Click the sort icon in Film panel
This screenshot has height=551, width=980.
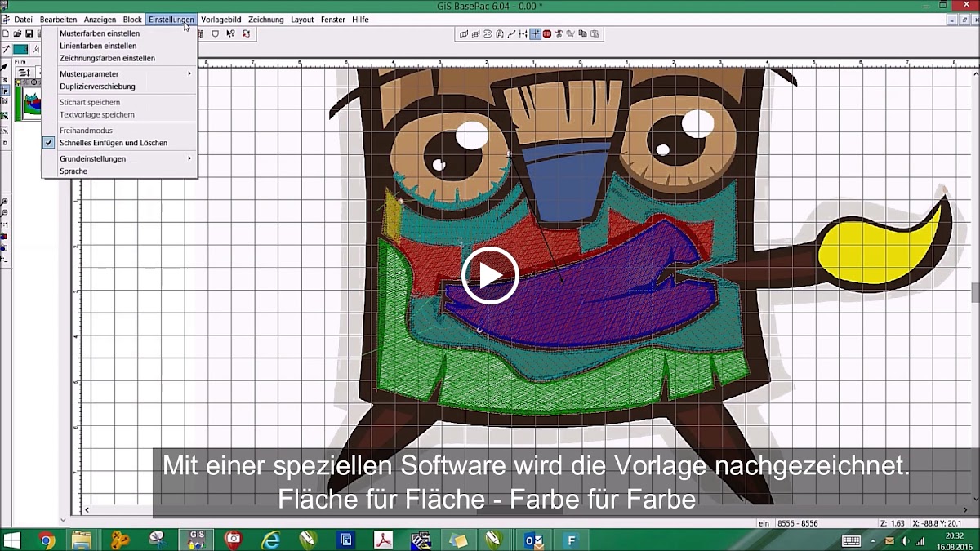pos(24,72)
